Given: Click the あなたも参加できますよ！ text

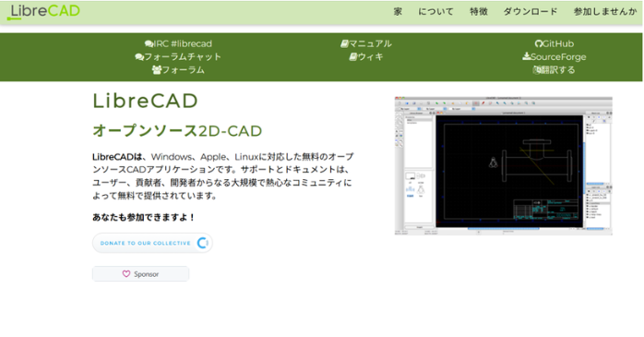Looking at the screenshot, I should click(x=144, y=217).
